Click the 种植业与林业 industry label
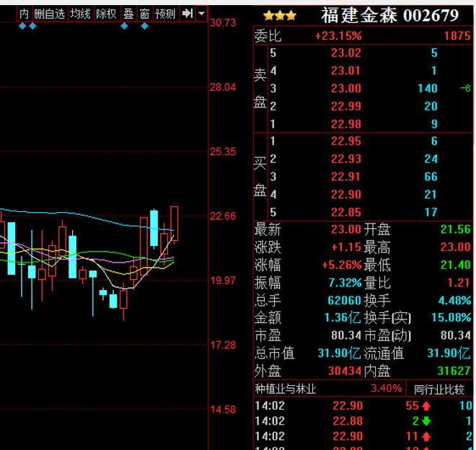Screen dimensions: 476x450 [x=286, y=389]
